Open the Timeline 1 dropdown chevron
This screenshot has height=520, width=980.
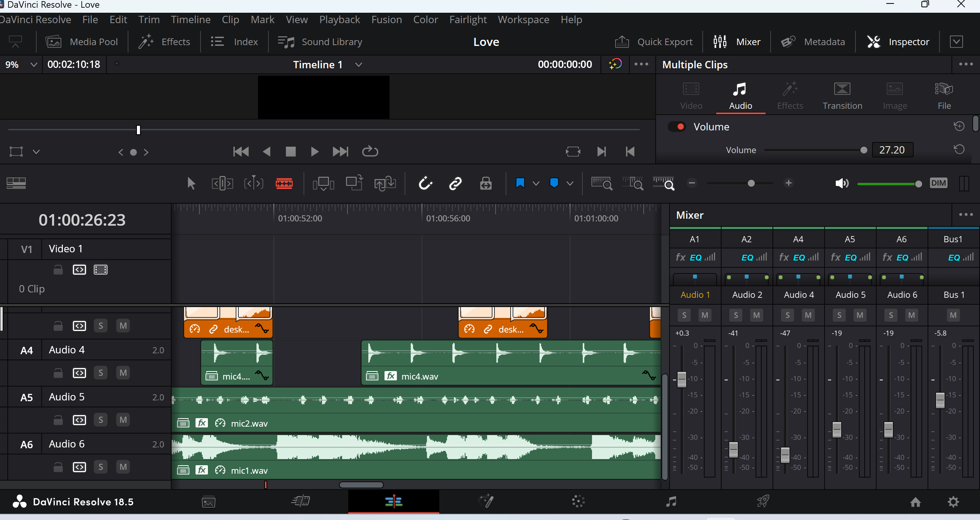tap(359, 65)
